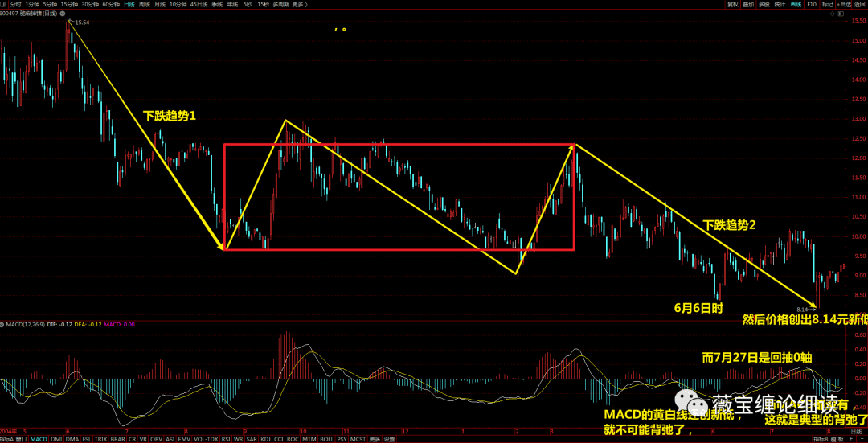
Task: Select the MACD indicator tab
Action: tap(39, 439)
